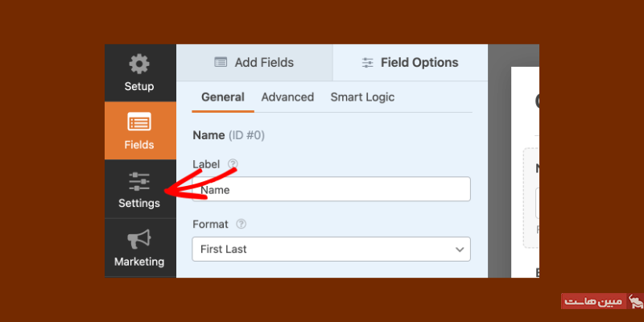Open the Smart Logic sub-tab
The width and height of the screenshot is (644, 322).
pos(362,97)
